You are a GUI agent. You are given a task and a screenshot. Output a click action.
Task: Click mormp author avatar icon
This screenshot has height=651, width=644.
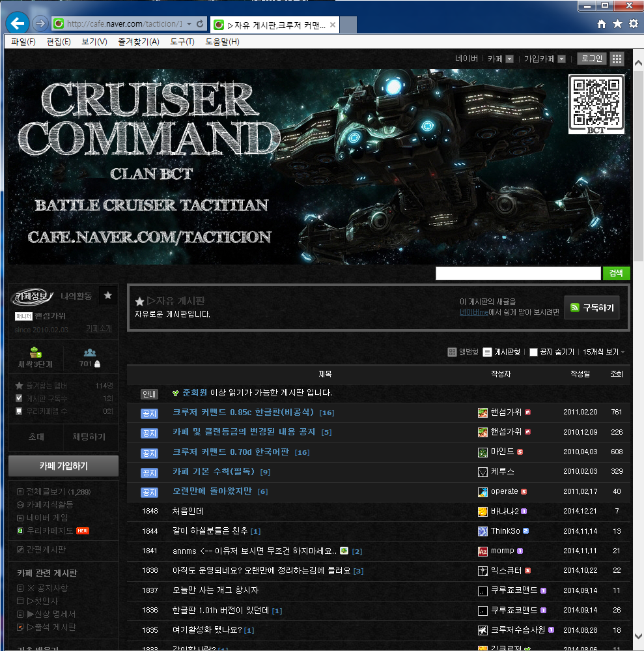(x=483, y=551)
